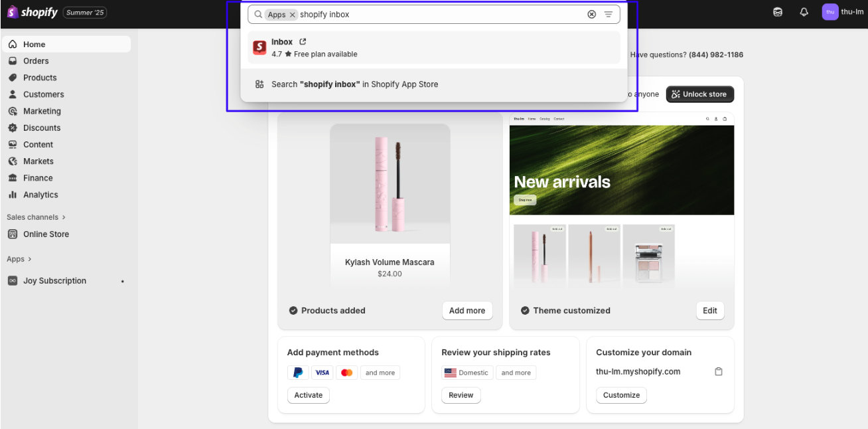Click 'Kylash Volume Mascara' product name
Viewport: 868px width, 429px height.
click(390, 262)
